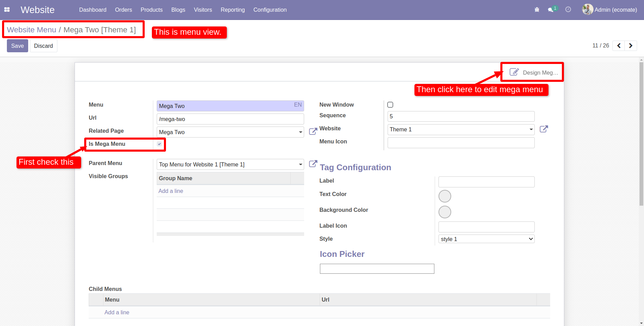Expand the Website Theme 1 dropdown
Screen dimensions: 644x326
click(x=531, y=129)
